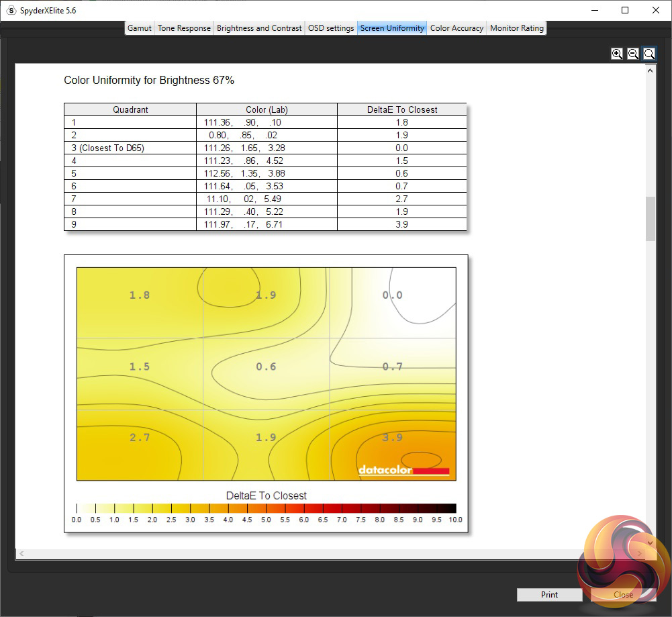
Task: Open the Brightness and Contrast tab
Action: pos(259,28)
